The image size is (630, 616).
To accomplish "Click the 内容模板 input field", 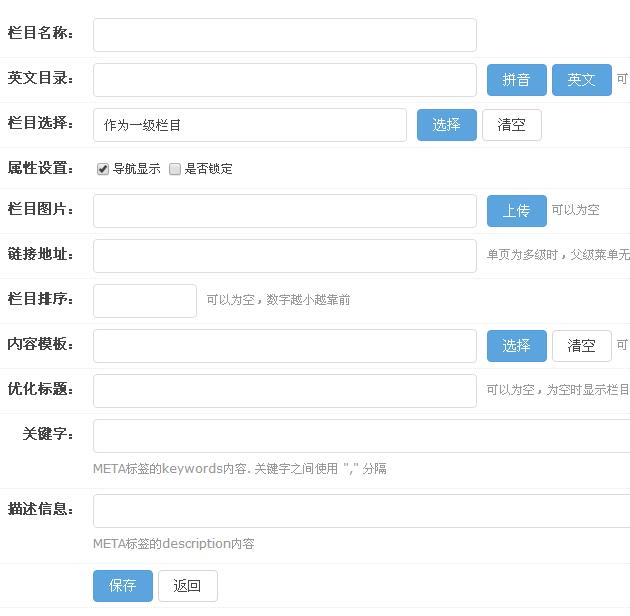I will 284,346.
